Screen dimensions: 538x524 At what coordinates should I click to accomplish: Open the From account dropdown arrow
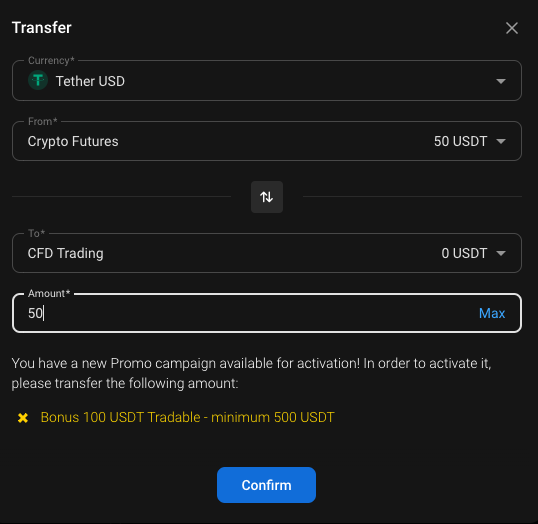pyautogui.click(x=501, y=141)
